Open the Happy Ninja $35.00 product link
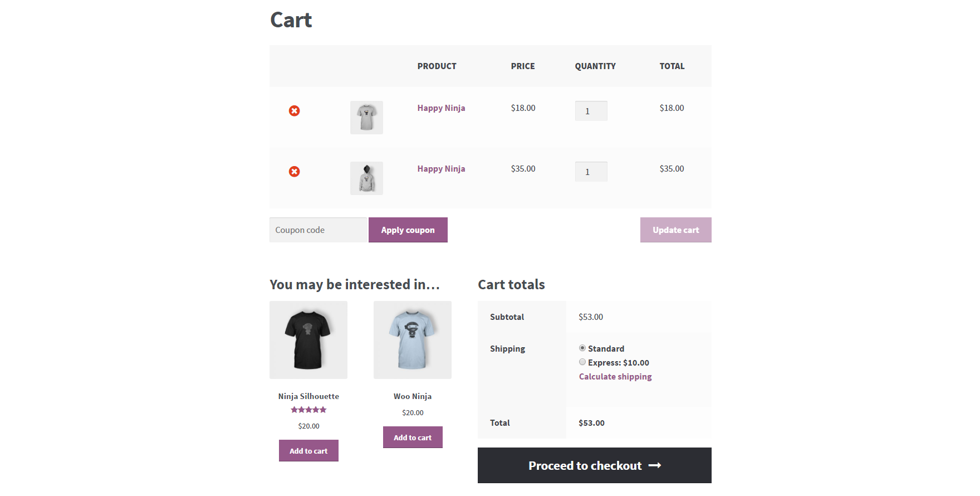The height and width of the screenshot is (496, 980). click(441, 169)
